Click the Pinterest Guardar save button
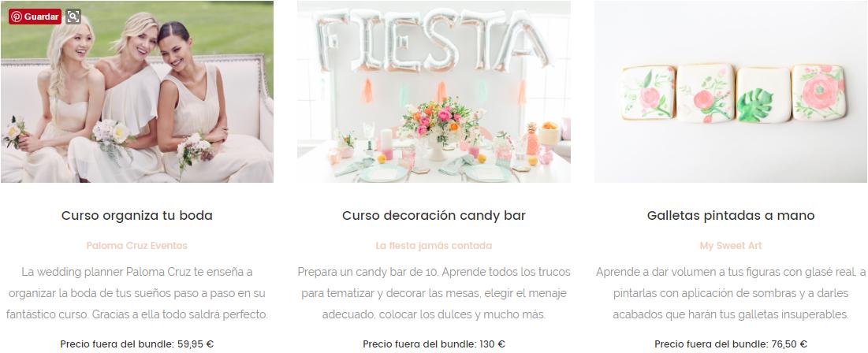The width and height of the screenshot is (868, 353). click(35, 17)
